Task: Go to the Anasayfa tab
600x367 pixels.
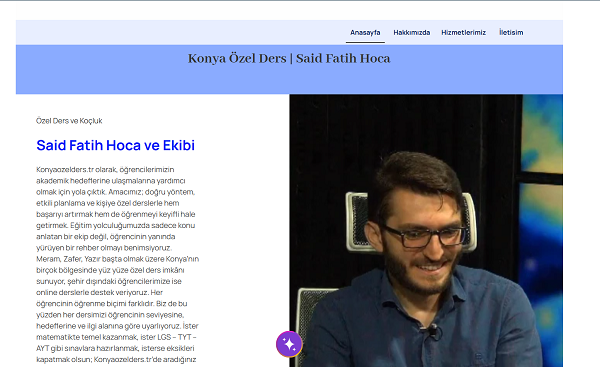Action: coord(365,33)
